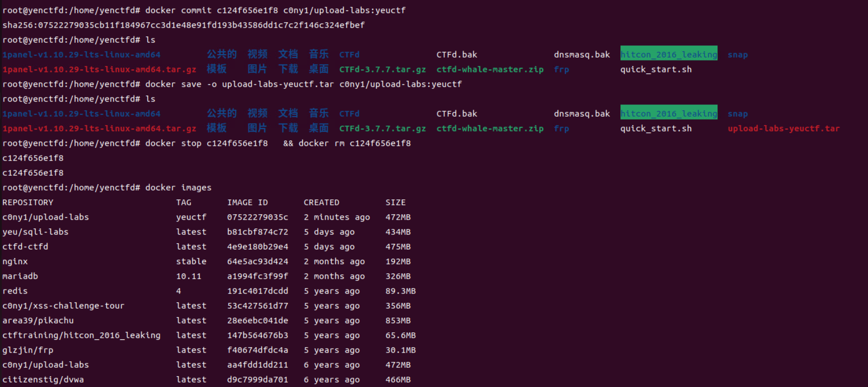Click the red 1panel tar.gz file in the first listing

99,69
